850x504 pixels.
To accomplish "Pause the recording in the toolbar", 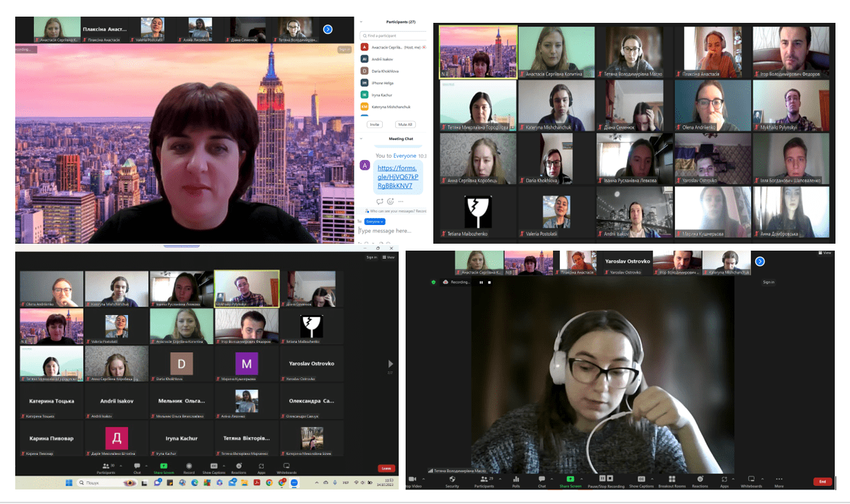I will (x=602, y=478).
